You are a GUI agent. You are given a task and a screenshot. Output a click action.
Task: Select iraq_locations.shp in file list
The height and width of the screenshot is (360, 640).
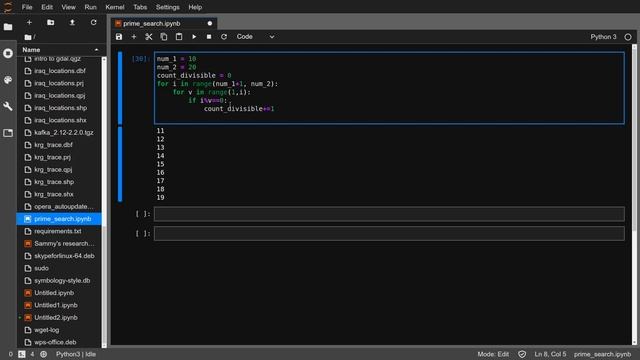tap(59, 108)
